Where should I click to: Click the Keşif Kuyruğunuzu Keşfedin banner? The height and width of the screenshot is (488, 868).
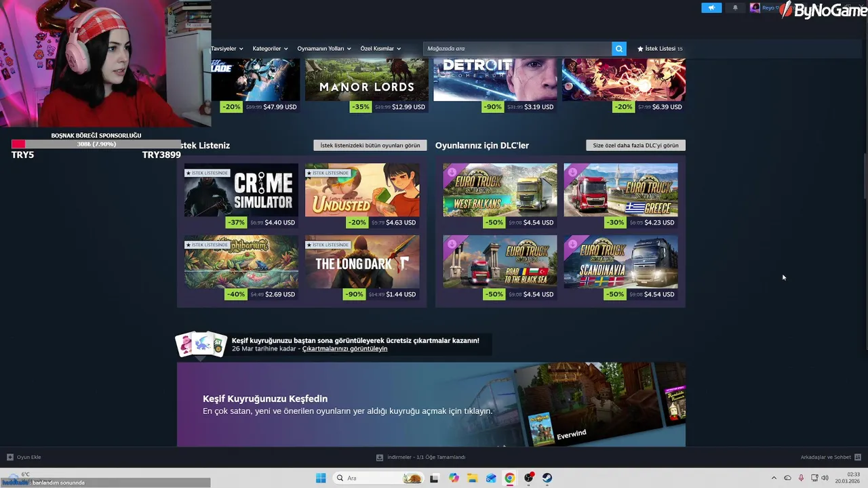click(x=431, y=404)
